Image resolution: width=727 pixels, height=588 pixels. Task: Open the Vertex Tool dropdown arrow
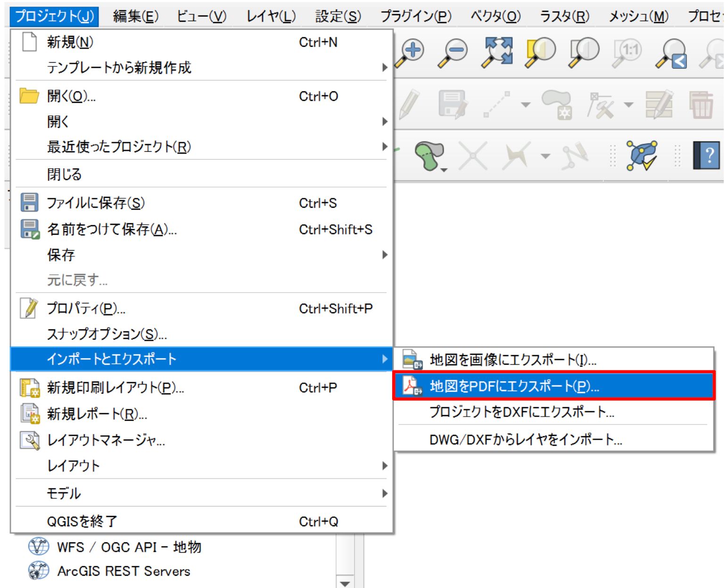point(628,105)
